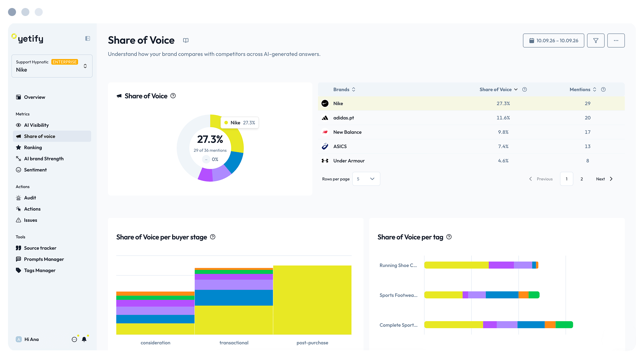Select the Under Armour brand row
This screenshot has height=359, width=644.
(471, 161)
